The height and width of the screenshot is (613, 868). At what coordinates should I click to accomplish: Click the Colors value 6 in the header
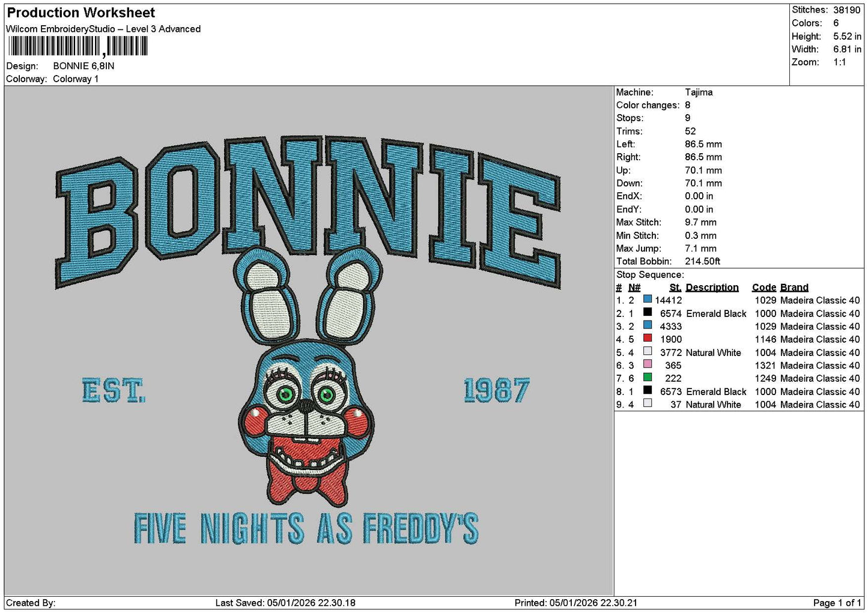(x=836, y=23)
